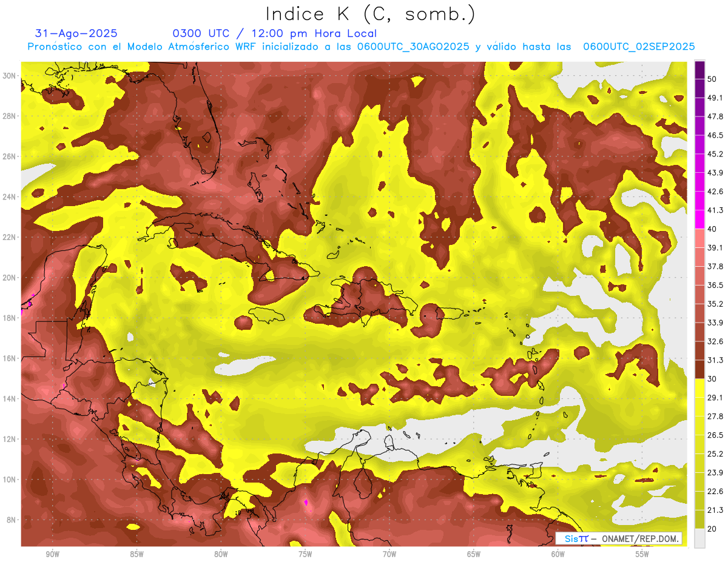Click the color bar value 23.9

pos(715,473)
